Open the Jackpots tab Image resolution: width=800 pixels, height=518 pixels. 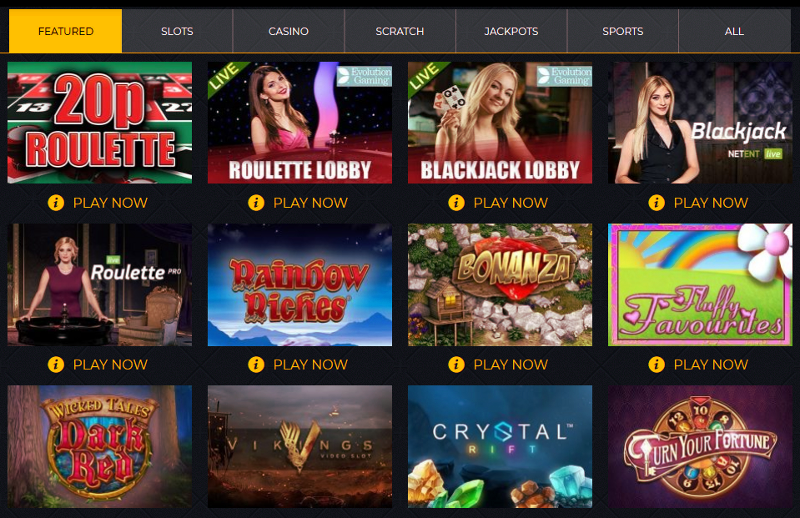point(511,31)
